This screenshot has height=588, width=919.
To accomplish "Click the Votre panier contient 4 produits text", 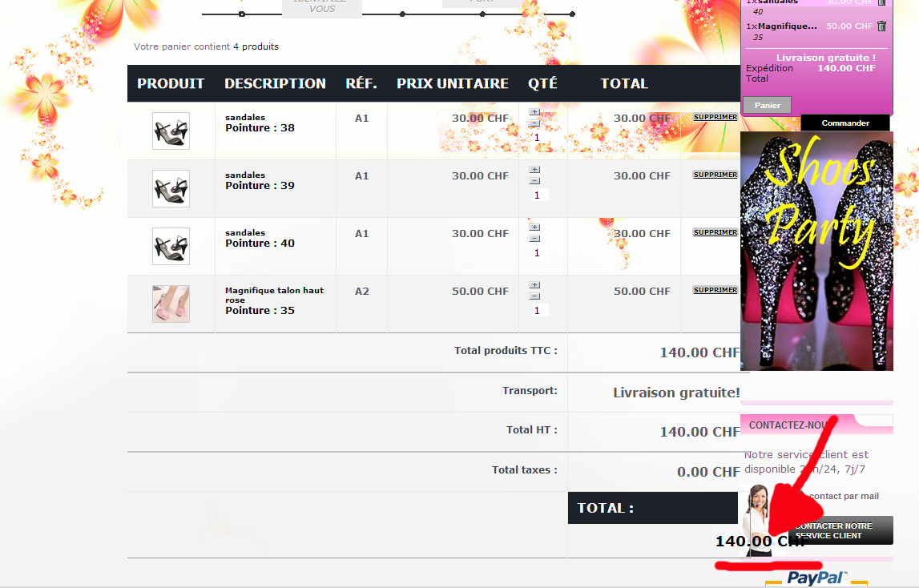I will point(206,46).
